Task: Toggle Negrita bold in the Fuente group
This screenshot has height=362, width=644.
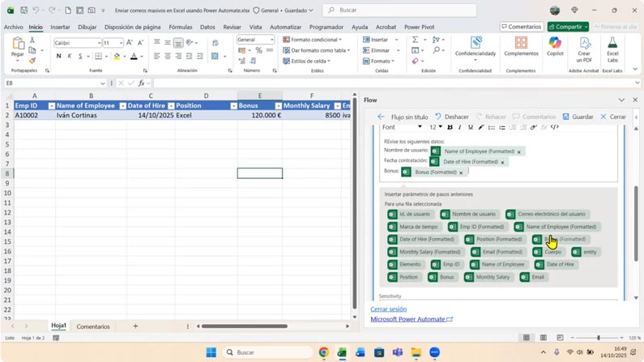Action: pos(58,57)
